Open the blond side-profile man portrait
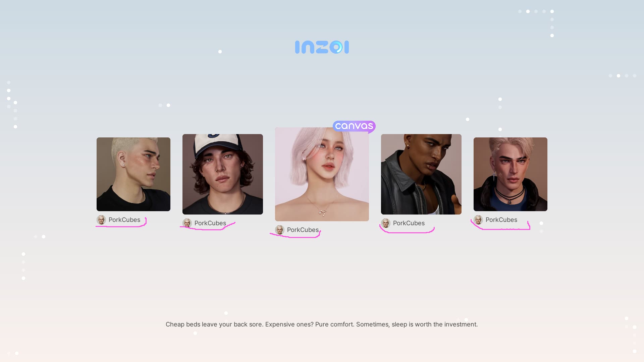644x362 pixels. click(x=133, y=174)
